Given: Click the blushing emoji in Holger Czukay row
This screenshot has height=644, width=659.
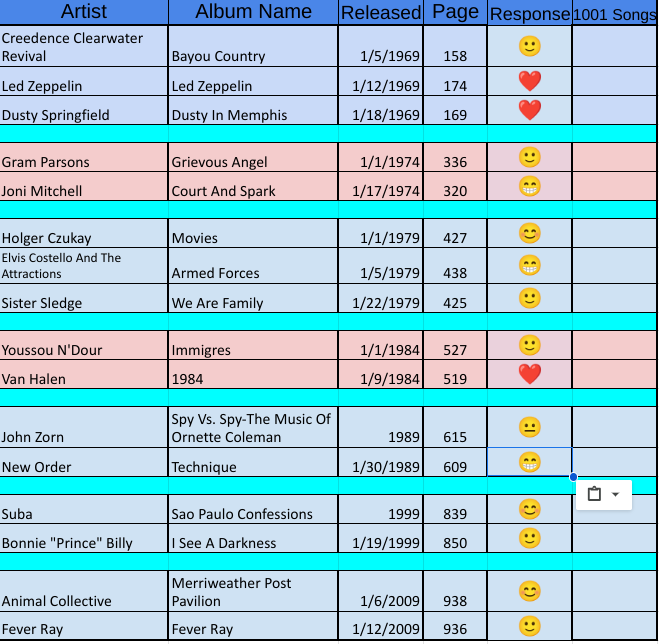Looking at the screenshot, I should tap(530, 233).
